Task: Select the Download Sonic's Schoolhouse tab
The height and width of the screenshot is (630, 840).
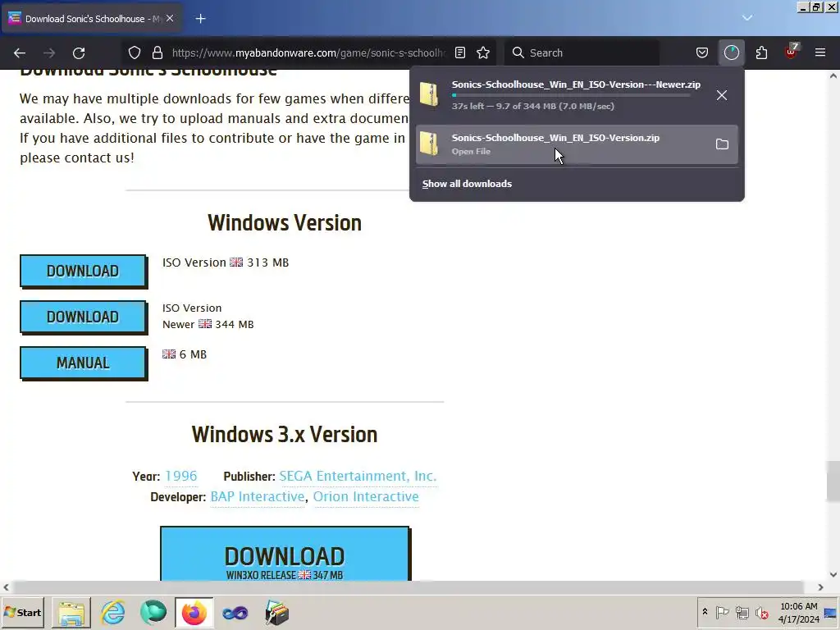Action: pyautogui.click(x=91, y=19)
